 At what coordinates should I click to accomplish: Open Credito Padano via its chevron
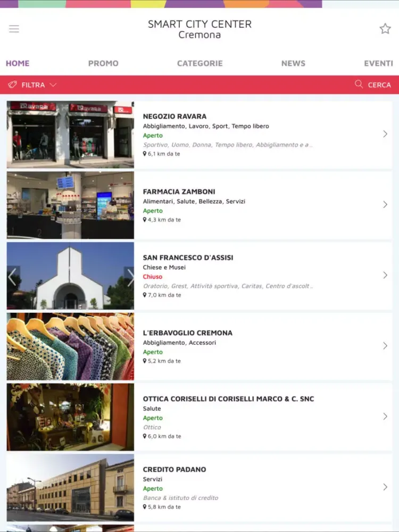[385, 487]
